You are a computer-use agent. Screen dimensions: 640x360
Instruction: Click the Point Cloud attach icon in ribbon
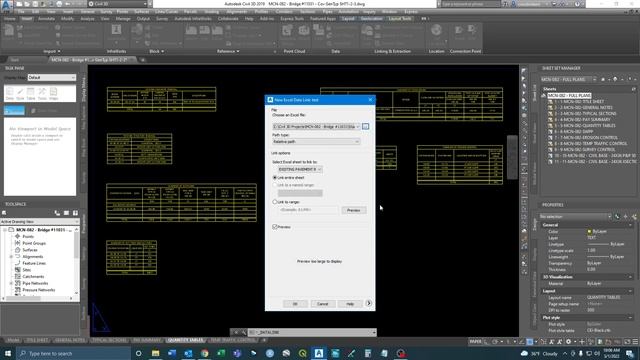288,31
